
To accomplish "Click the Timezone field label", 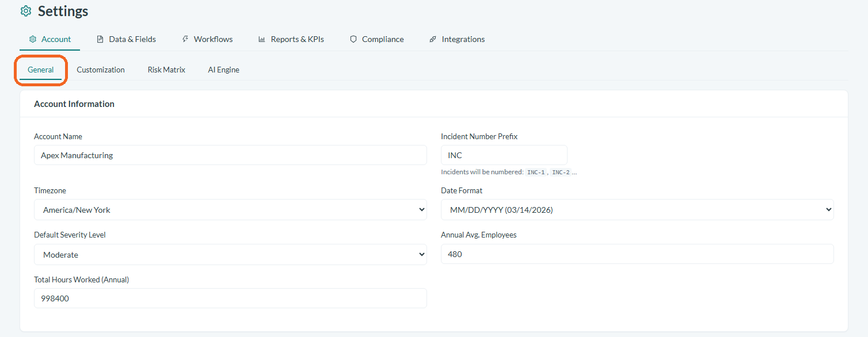I will point(50,190).
